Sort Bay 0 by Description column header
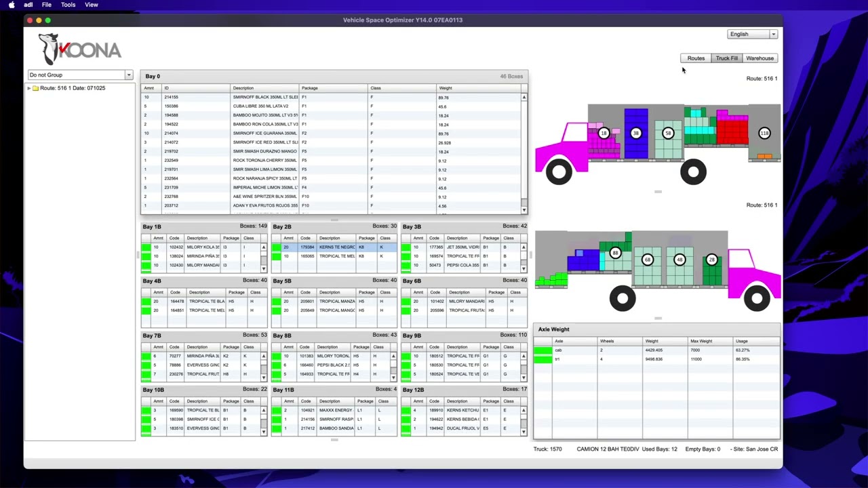The height and width of the screenshot is (488, 868). click(x=265, y=88)
